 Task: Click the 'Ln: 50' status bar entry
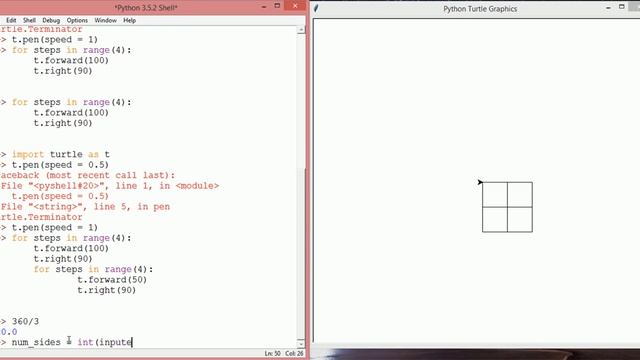point(272,353)
